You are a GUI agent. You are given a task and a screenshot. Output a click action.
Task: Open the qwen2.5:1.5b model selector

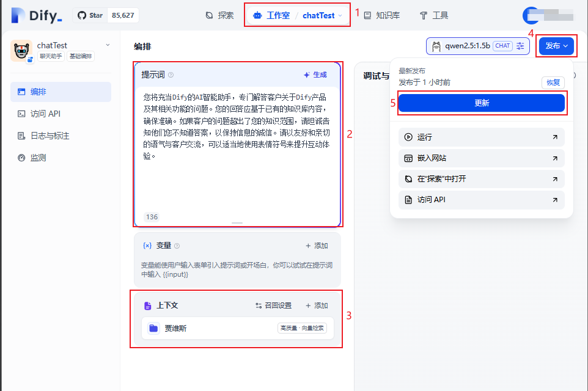point(478,46)
